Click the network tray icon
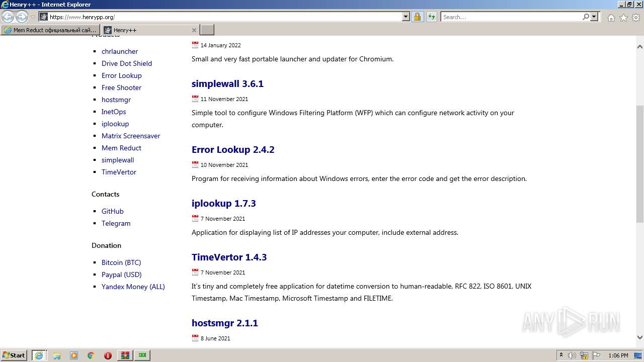The height and width of the screenshot is (362, 644). tap(584, 355)
